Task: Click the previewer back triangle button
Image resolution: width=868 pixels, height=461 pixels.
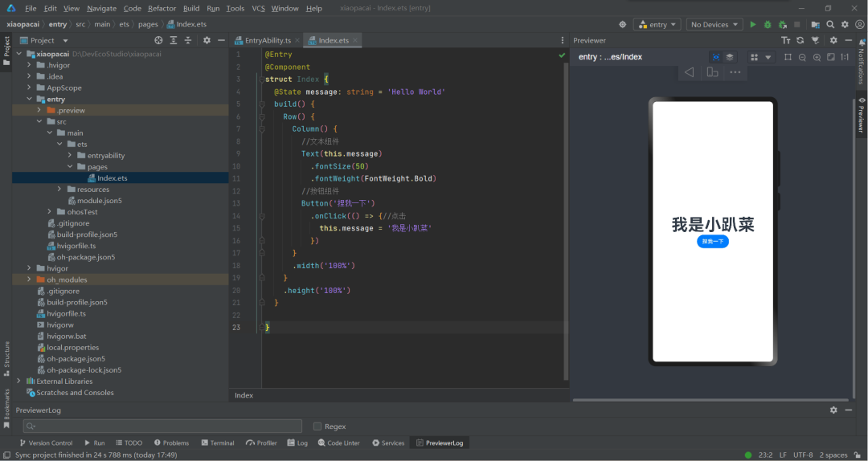Action: pos(689,72)
